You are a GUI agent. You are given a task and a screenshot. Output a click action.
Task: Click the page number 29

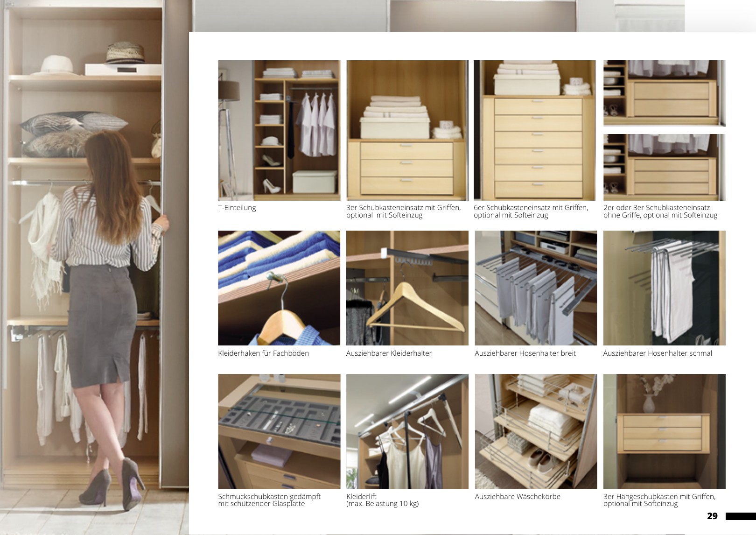[712, 516]
